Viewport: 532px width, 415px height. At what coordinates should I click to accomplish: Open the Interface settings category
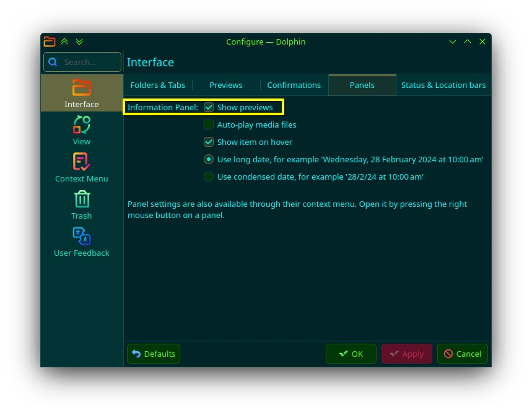point(81,94)
